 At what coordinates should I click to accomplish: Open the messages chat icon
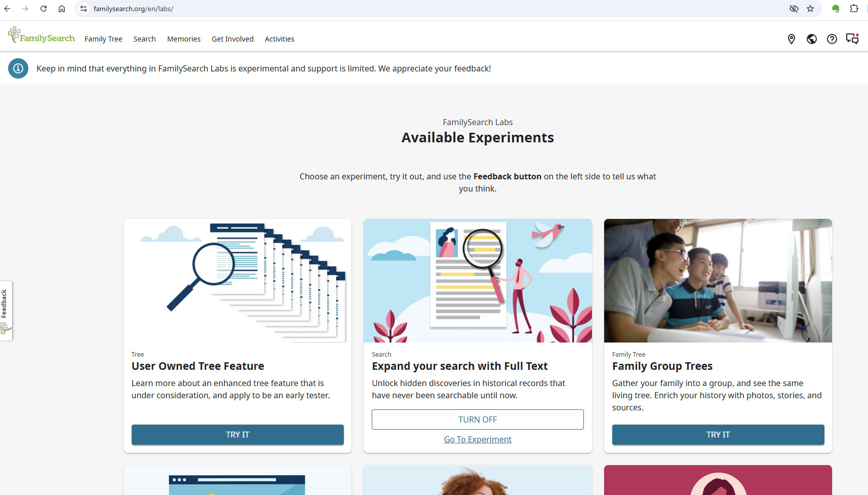tap(852, 39)
